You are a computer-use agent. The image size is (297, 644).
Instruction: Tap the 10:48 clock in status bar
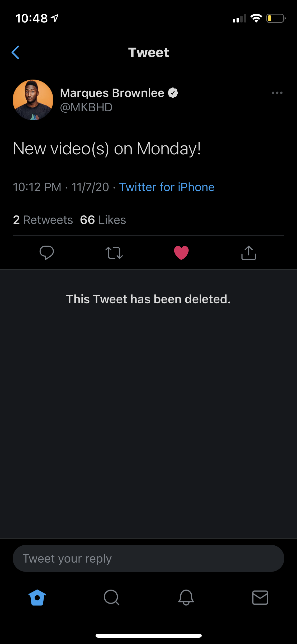(x=32, y=18)
